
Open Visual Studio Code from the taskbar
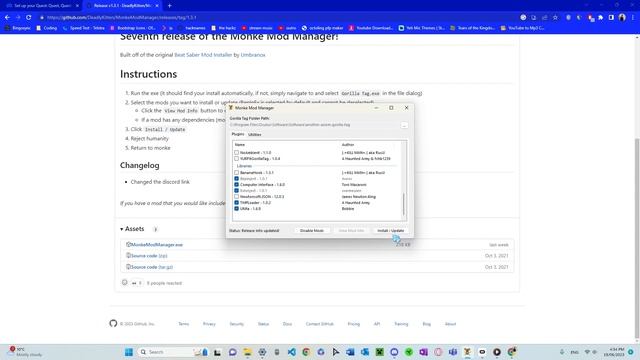coord(291,352)
